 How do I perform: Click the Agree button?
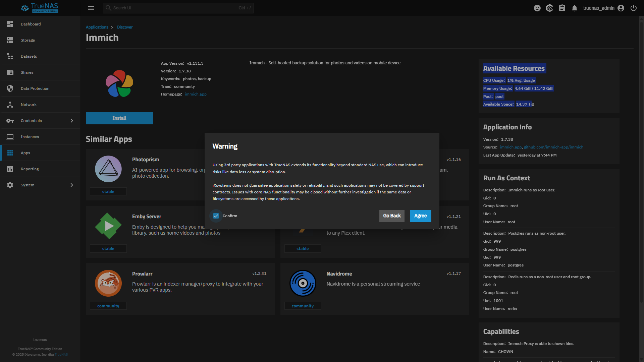420,216
